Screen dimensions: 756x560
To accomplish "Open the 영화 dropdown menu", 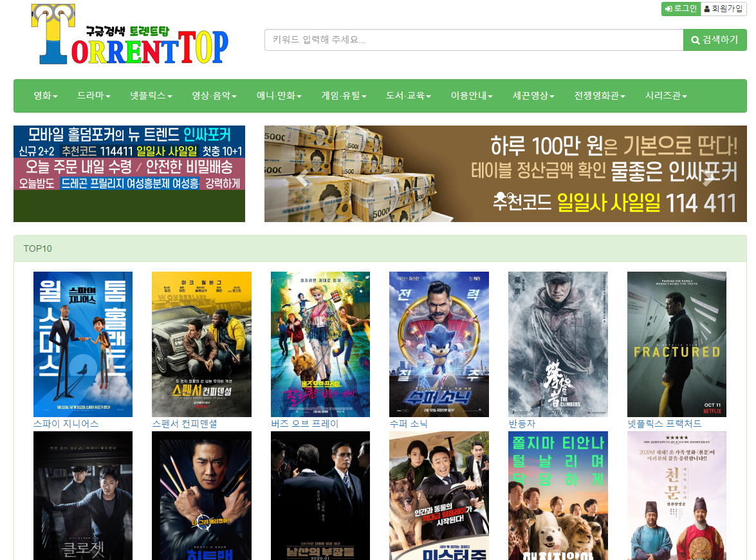I will click(x=46, y=95).
